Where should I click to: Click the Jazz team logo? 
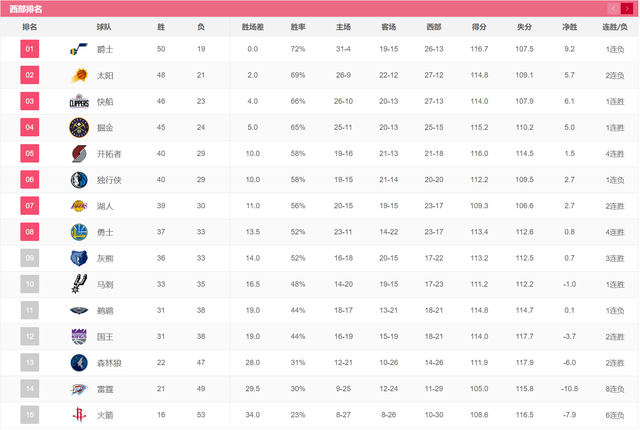[79, 49]
